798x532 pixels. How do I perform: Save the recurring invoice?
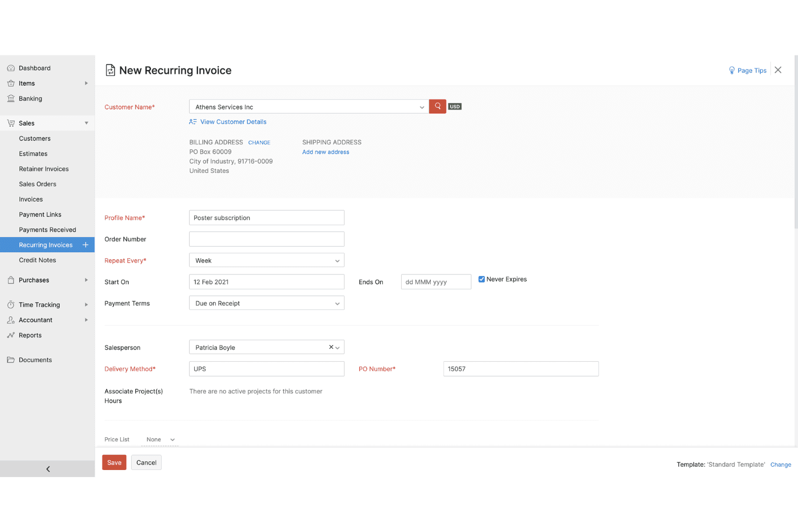click(x=114, y=462)
